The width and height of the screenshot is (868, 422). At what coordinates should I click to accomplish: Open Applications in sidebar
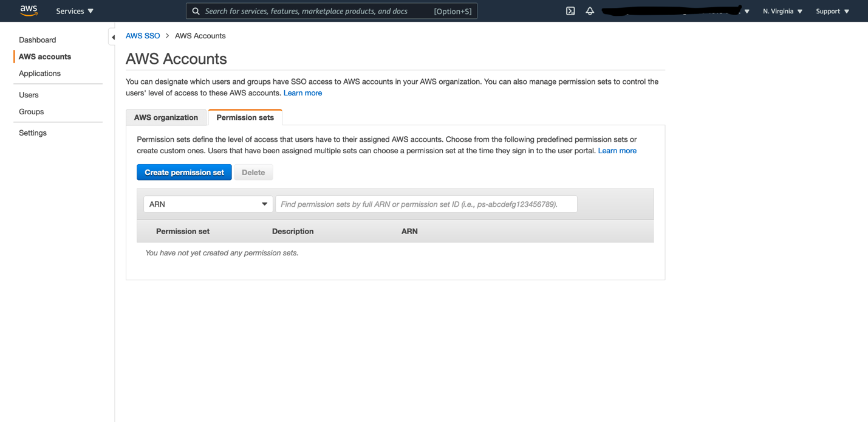[x=39, y=74]
